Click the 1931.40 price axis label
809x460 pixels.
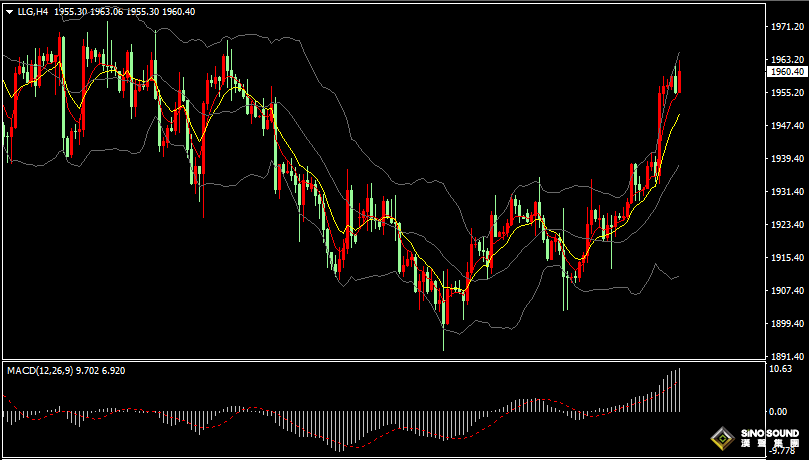786,192
